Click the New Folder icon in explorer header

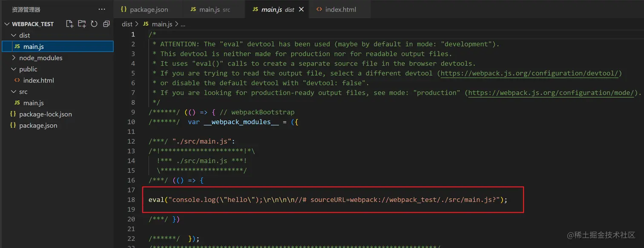tap(82, 24)
